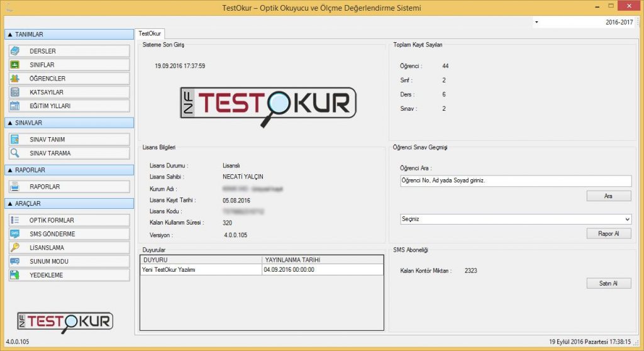Click the YAYINLANMA TARİHİ column header
The image size is (644, 351).
(323, 260)
